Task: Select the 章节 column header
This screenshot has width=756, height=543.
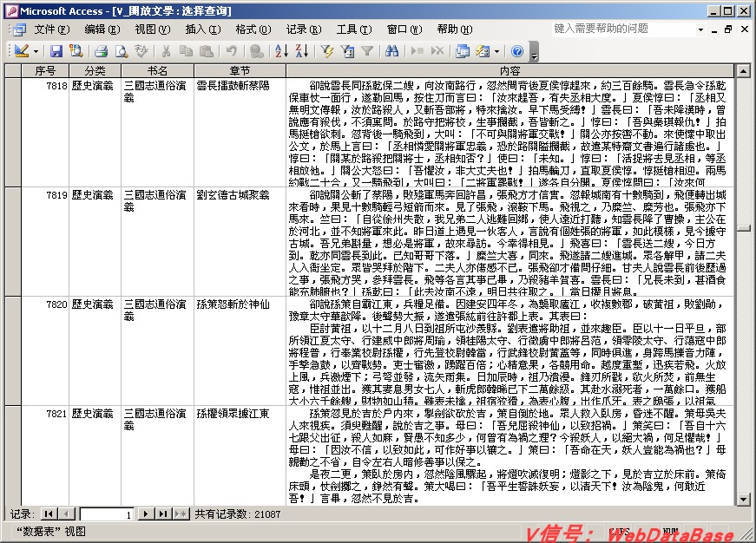Action: 240,71
